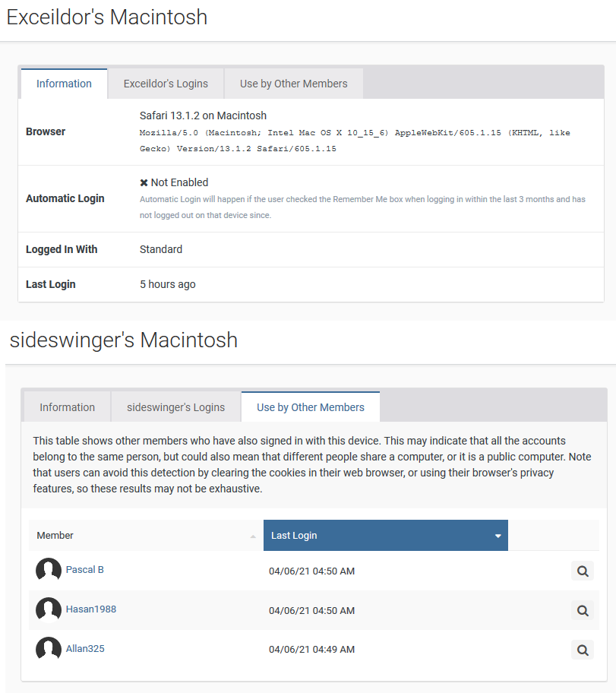
Task: Click the Hasan1988 profile avatar
Action: tap(49, 610)
